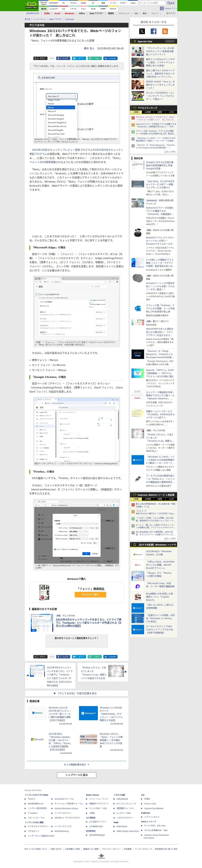Follow 窓の杜 on X in sidebar
202x868 pixels.
[142, 31]
